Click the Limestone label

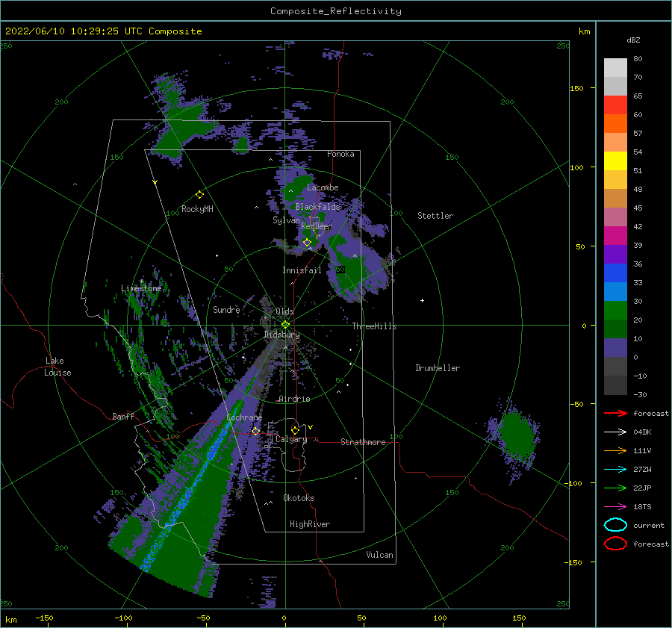141,288
